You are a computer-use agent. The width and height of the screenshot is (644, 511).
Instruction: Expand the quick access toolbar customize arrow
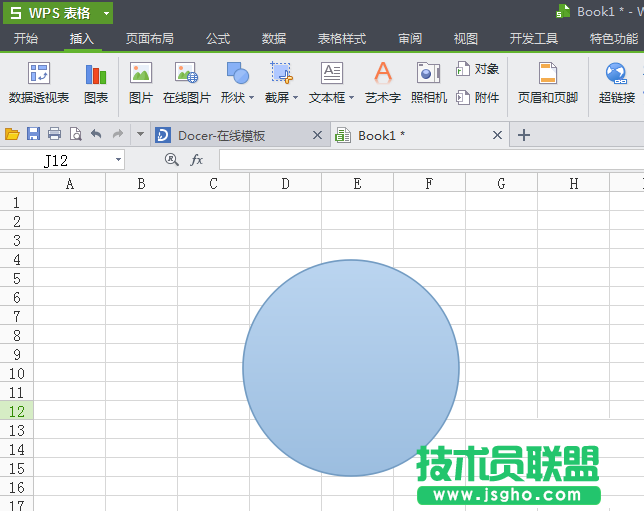tap(140, 134)
